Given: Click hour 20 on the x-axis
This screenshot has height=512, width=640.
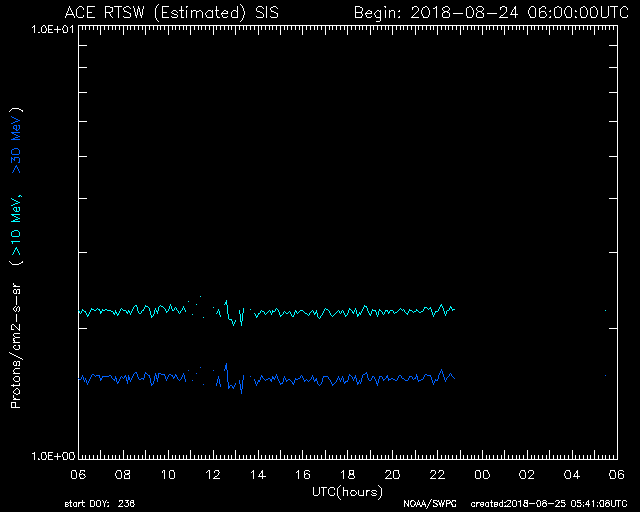Looking at the screenshot, I should 393,474.
